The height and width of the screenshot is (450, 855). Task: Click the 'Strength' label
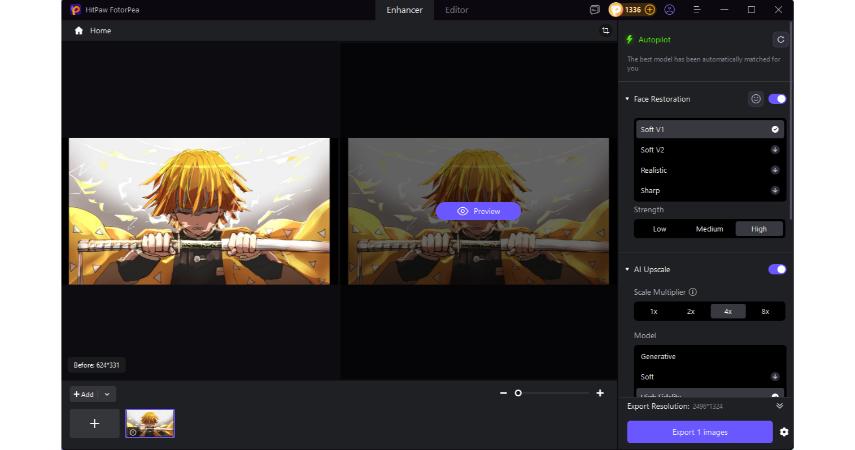648,209
